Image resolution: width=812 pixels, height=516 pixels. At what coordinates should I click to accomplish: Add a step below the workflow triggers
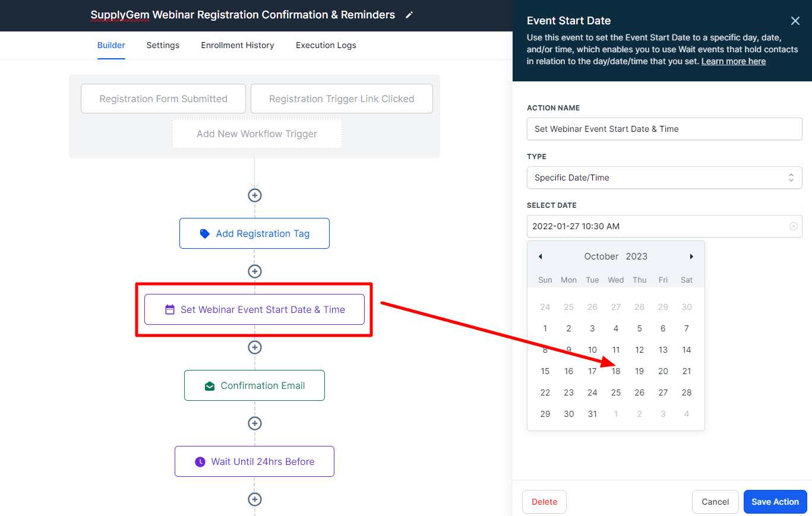(x=255, y=195)
